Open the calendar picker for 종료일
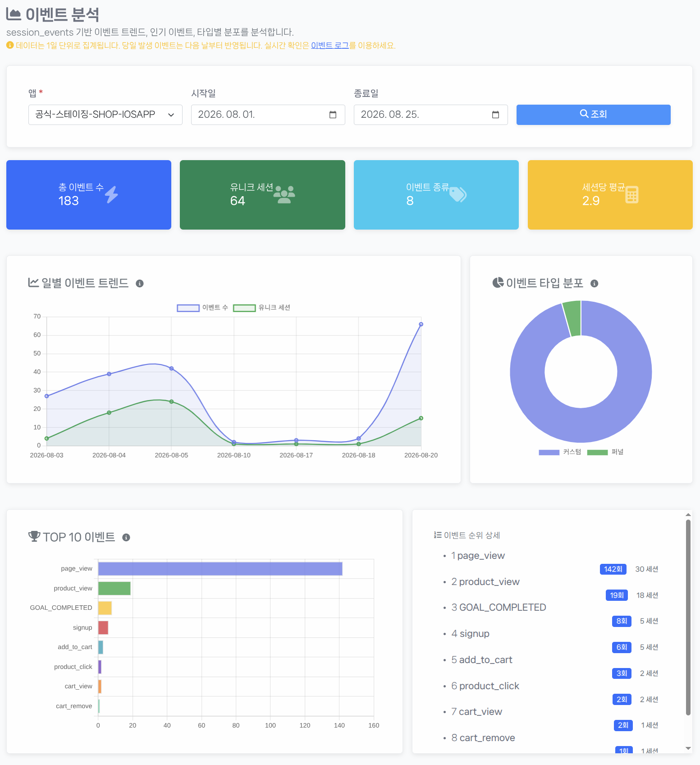700x765 pixels. pyautogui.click(x=496, y=115)
